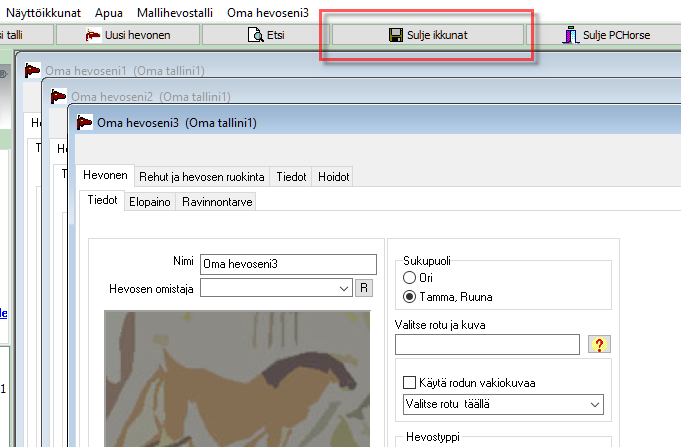Open the Näyttöikkunat menu
The image size is (681, 447).
43,12
